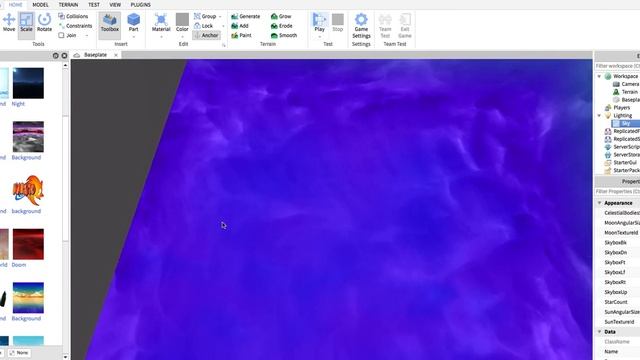Collapse the Lighting tree node
Screen dimensions: 640x360
(x=599, y=116)
